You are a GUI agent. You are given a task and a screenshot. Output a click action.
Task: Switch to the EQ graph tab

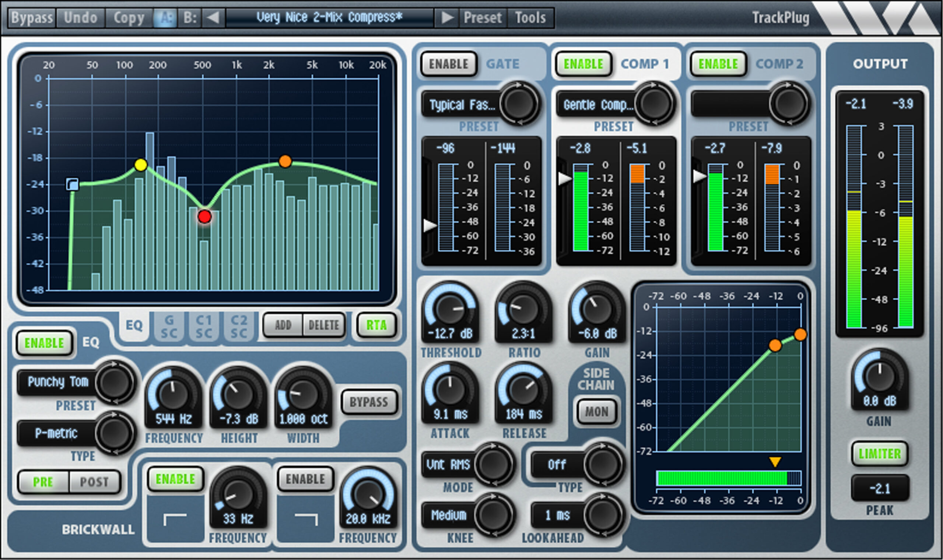point(134,325)
